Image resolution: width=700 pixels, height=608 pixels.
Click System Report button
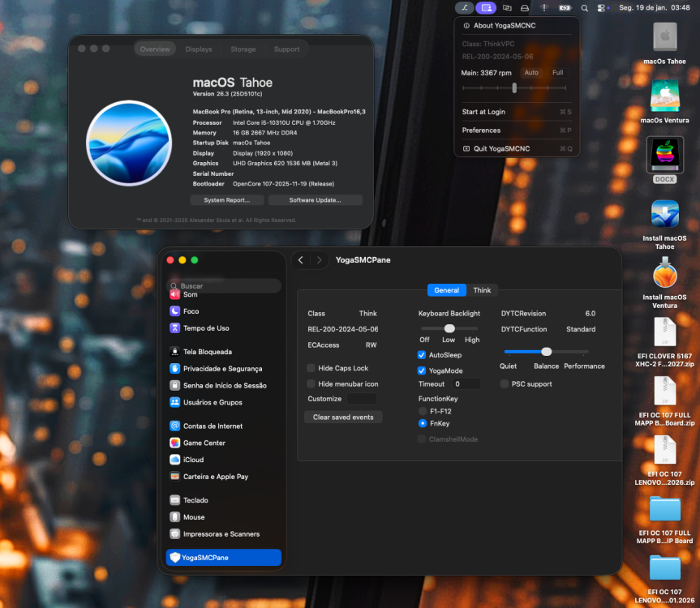tap(227, 200)
